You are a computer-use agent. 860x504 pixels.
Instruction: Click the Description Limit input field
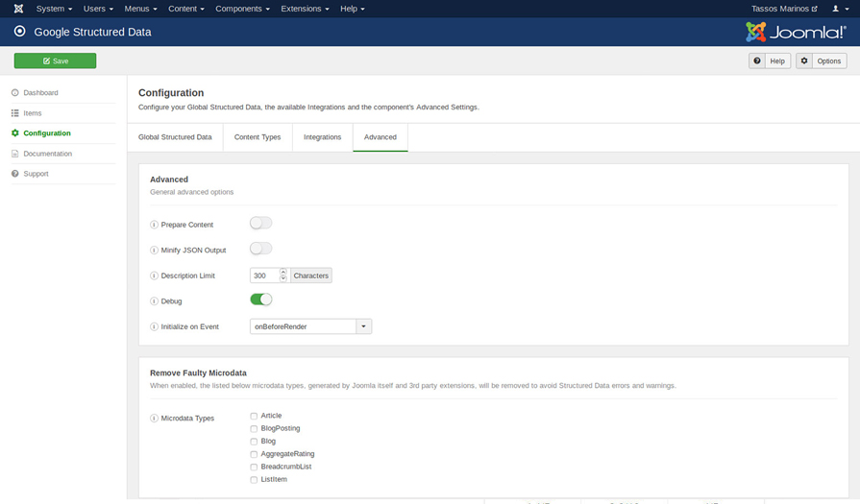tap(263, 276)
